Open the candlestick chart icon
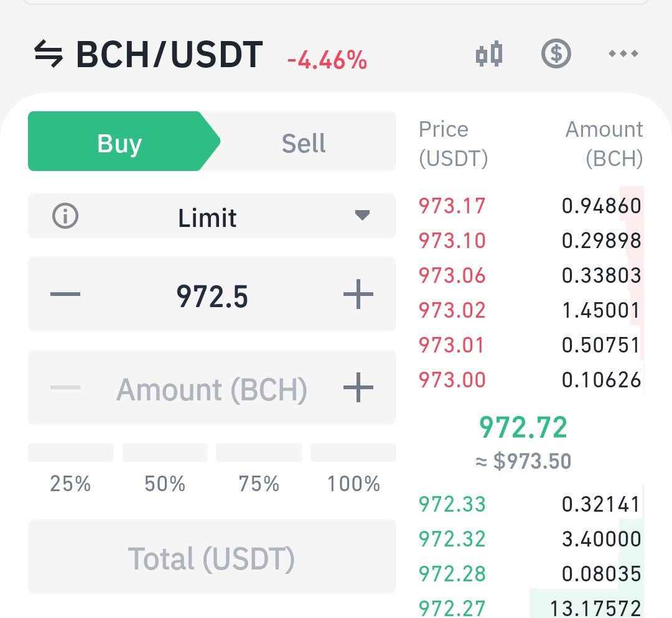672x618 pixels. [489, 54]
